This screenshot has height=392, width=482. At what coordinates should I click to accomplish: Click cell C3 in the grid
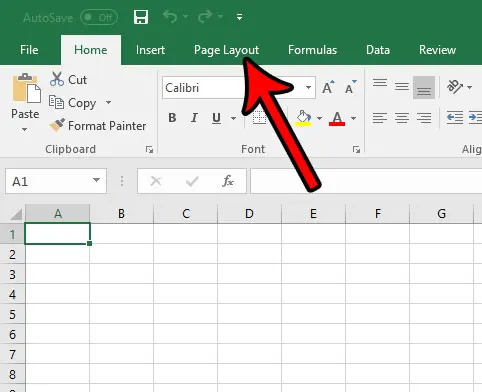coord(185,274)
